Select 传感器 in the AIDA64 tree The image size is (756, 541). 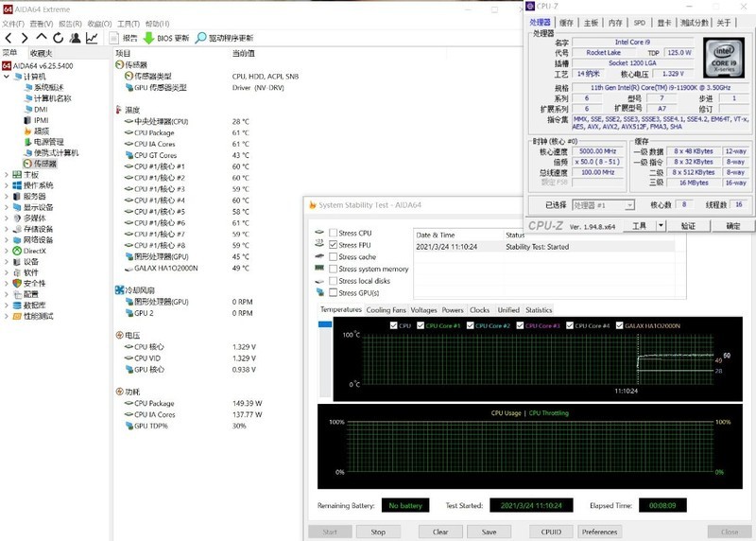[x=41, y=164]
